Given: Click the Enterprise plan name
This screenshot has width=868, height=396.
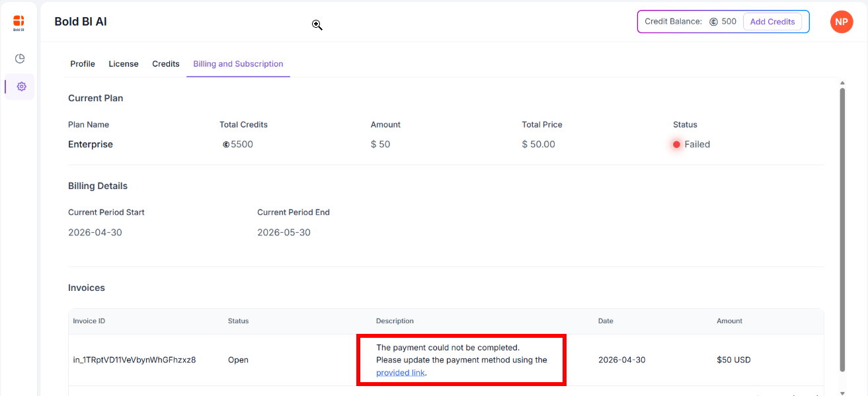Looking at the screenshot, I should [91, 144].
